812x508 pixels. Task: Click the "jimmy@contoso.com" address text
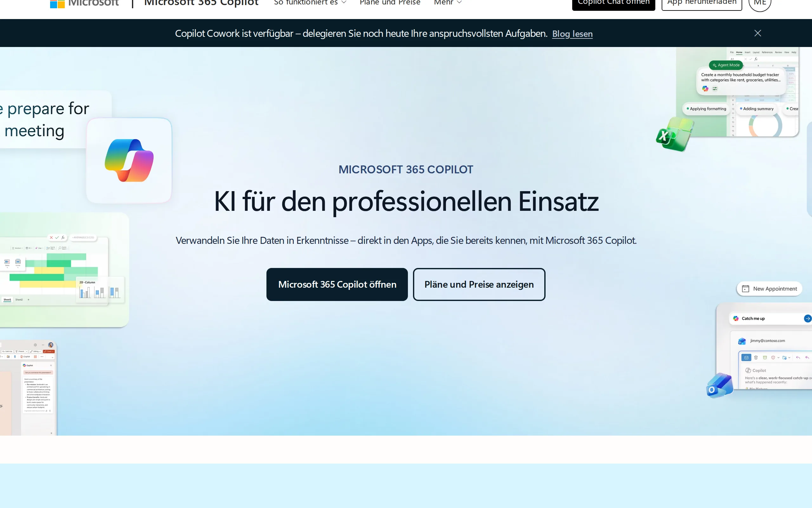pyautogui.click(x=767, y=341)
